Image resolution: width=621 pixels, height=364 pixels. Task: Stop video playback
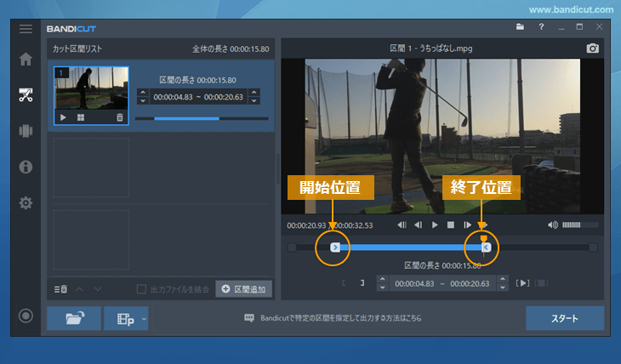[451, 225]
